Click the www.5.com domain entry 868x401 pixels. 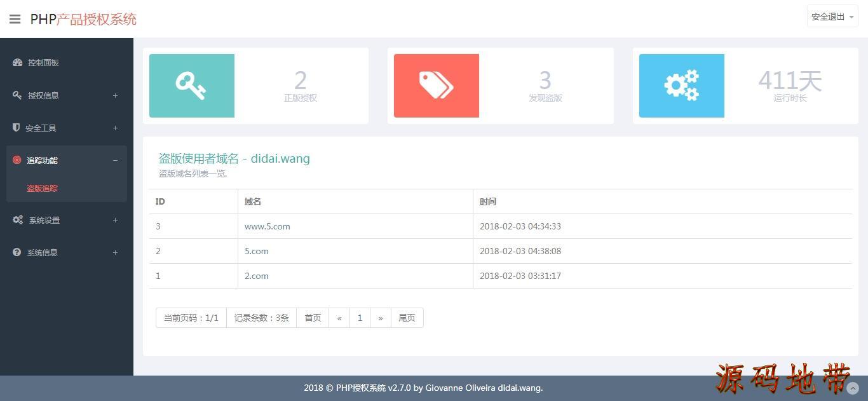[x=267, y=226]
